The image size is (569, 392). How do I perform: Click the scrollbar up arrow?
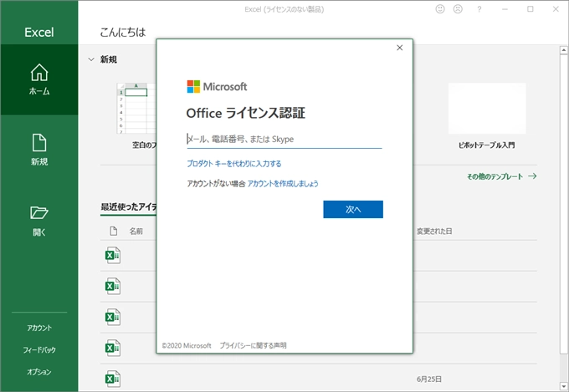tap(563, 50)
